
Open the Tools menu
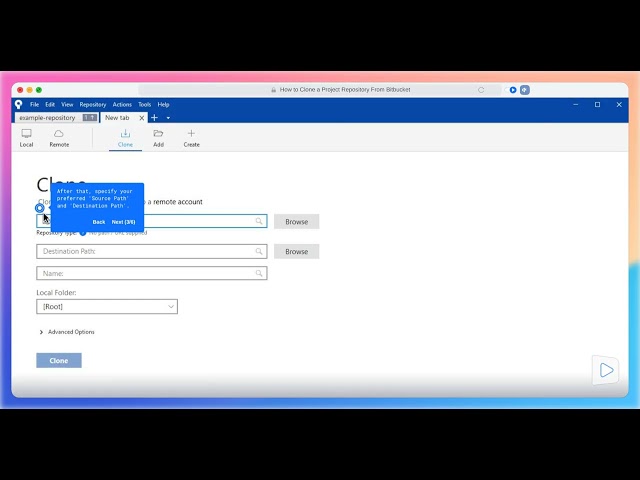click(x=144, y=104)
